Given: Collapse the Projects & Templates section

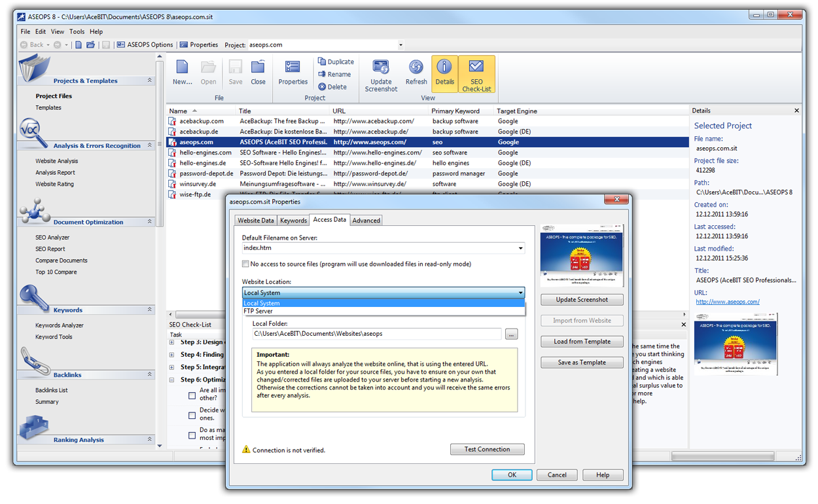Looking at the screenshot, I should pos(150,81).
